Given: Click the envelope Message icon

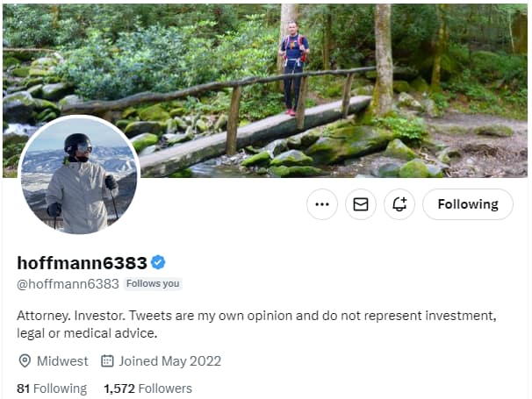Looking at the screenshot, I should click(361, 204).
